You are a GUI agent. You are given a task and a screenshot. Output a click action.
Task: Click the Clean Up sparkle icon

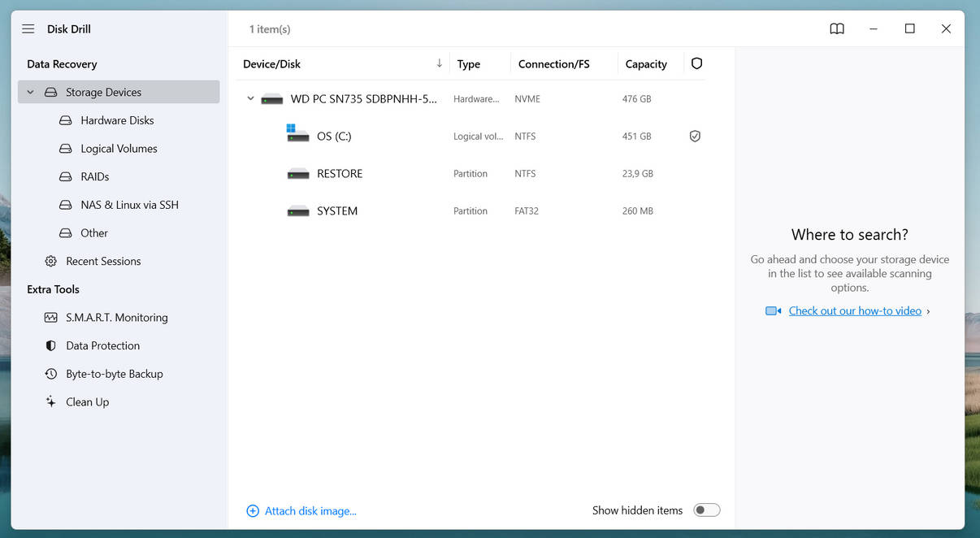click(51, 402)
